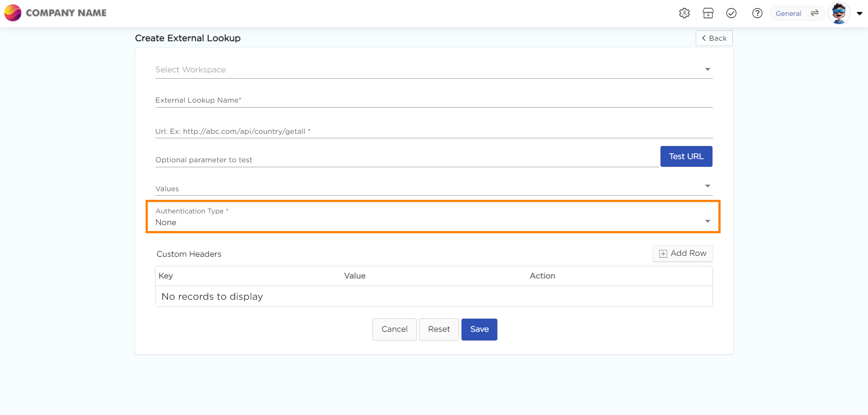
Task: Click the user avatar picture
Action: pos(839,13)
